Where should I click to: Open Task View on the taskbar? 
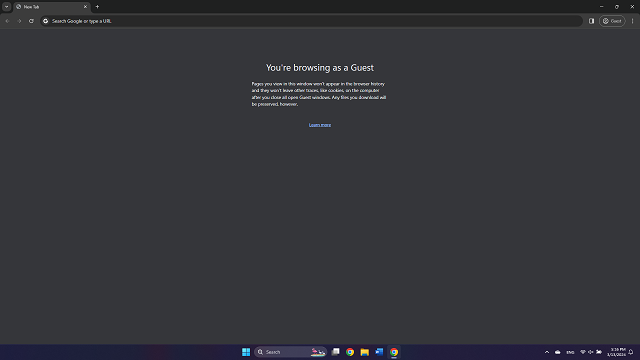(x=336, y=352)
